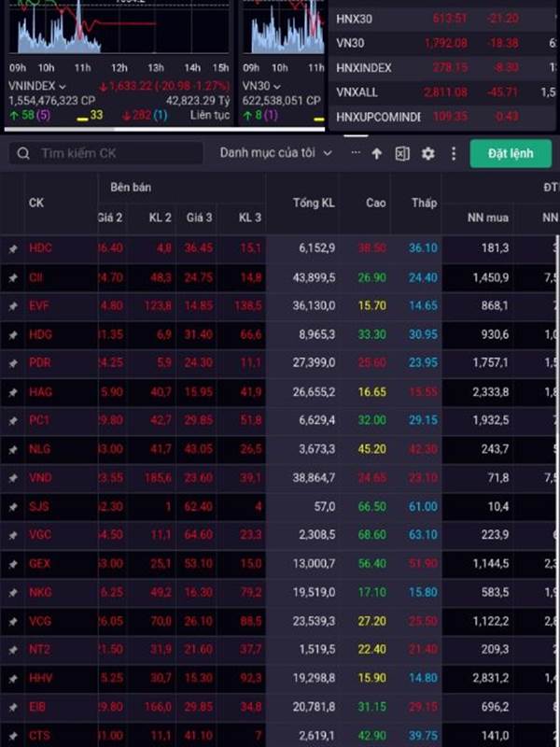Viewport: 560px width, 747px height.
Task: Click the Đặt lệnh button
Action: click(x=511, y=153)
